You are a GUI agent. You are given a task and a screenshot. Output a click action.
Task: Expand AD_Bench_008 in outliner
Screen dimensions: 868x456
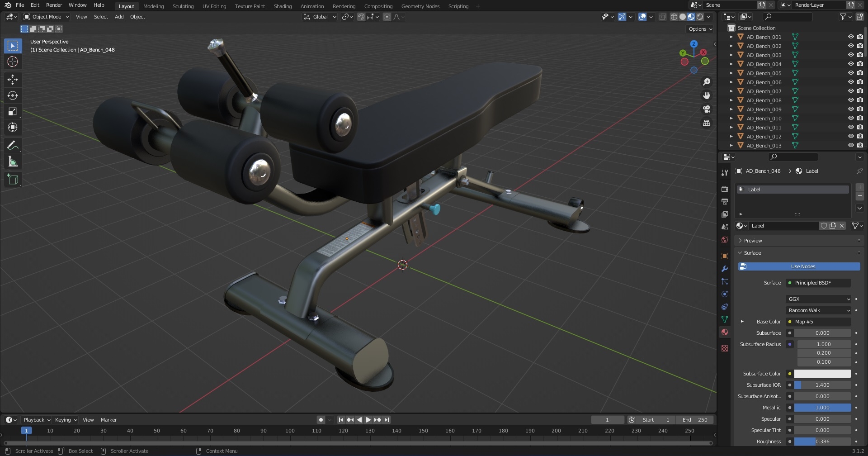[x=731, y=100]
